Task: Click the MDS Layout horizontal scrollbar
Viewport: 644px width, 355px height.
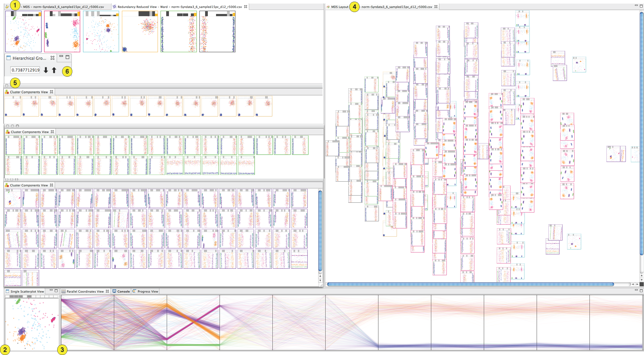Action: 470,284
